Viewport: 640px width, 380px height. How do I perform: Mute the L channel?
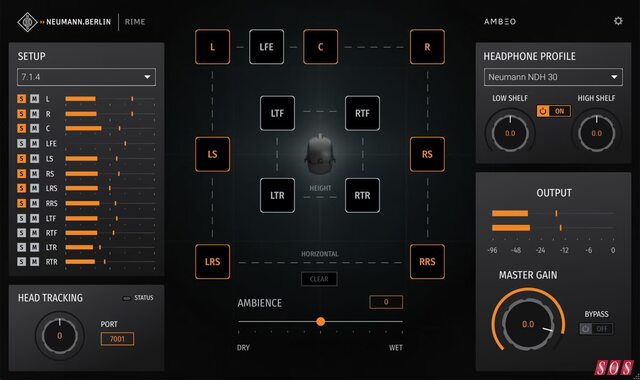pos(35,99)
